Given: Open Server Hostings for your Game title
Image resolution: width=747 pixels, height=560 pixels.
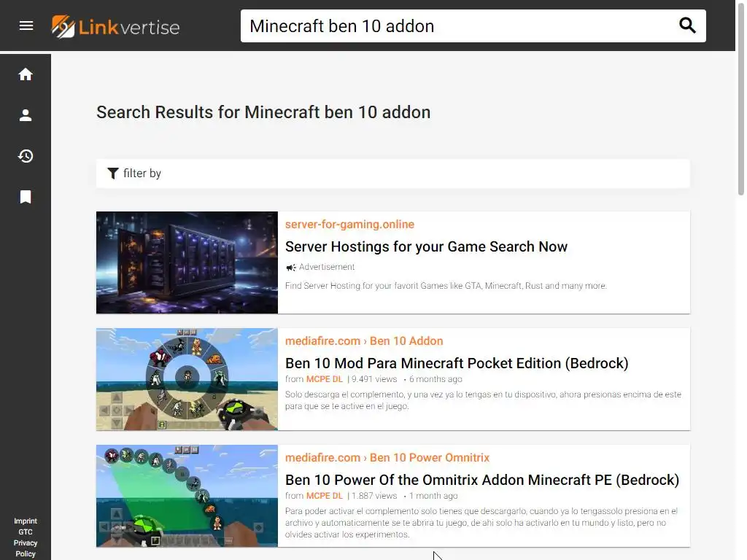Looking at the screenshot, I should click(x=426, y=246).
